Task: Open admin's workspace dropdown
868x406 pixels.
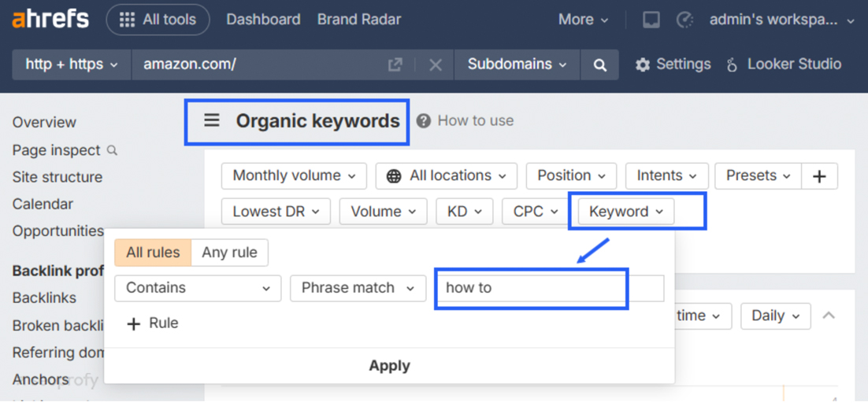Action: [x=782, y=20]
